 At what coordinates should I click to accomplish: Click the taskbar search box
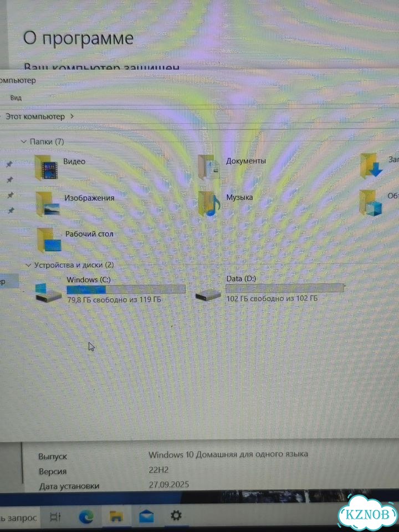click(19, 518)
